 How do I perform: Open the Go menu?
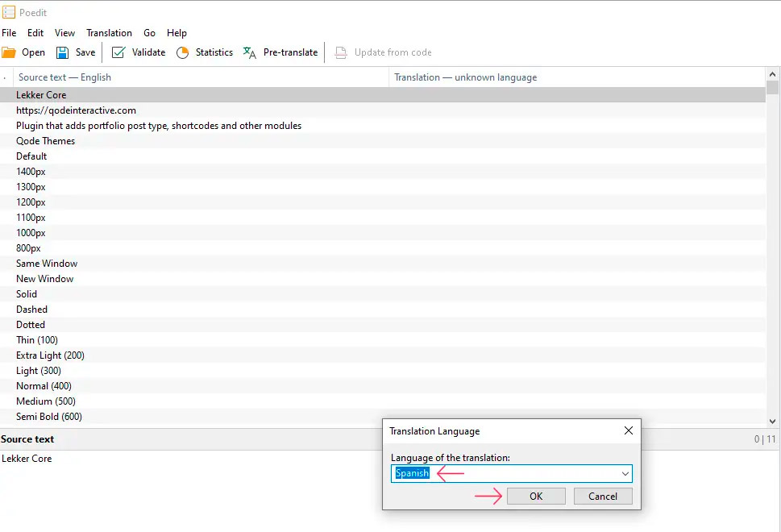coord(149,33)
